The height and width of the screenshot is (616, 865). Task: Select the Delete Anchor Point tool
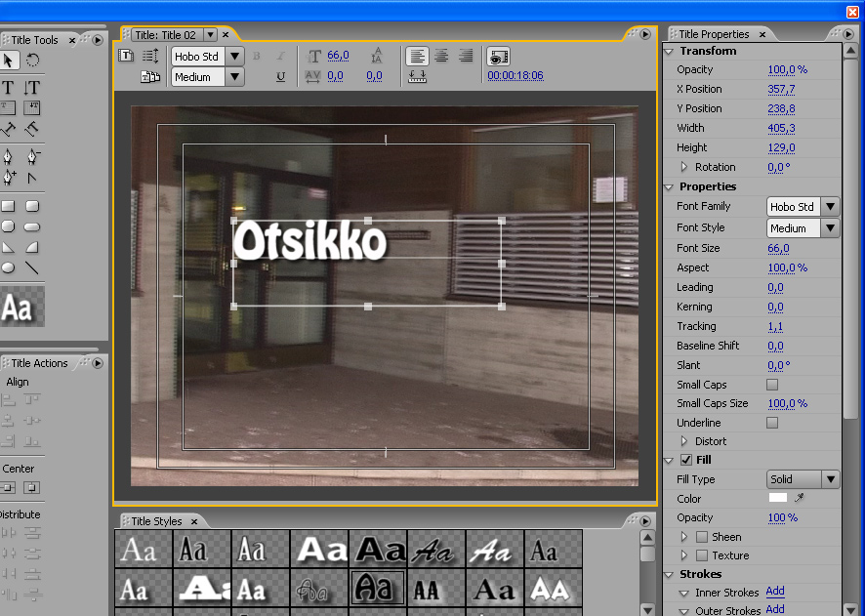coord(32,157)
